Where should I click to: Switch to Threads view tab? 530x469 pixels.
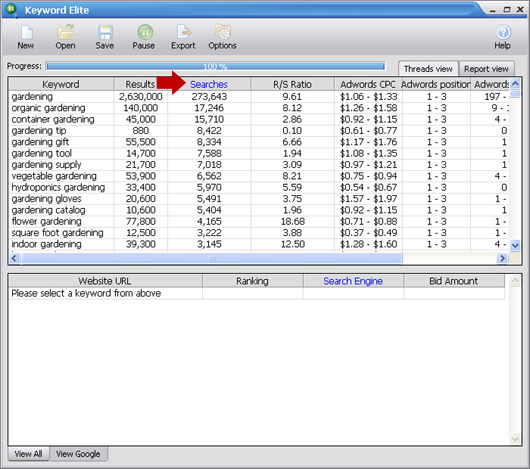[428, 69]
